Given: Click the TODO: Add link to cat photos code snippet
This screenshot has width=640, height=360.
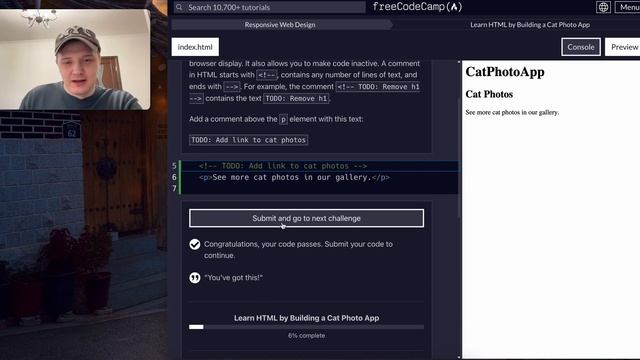Looking at the screenshot, I should pyautogui.click(x=248, y=140).
